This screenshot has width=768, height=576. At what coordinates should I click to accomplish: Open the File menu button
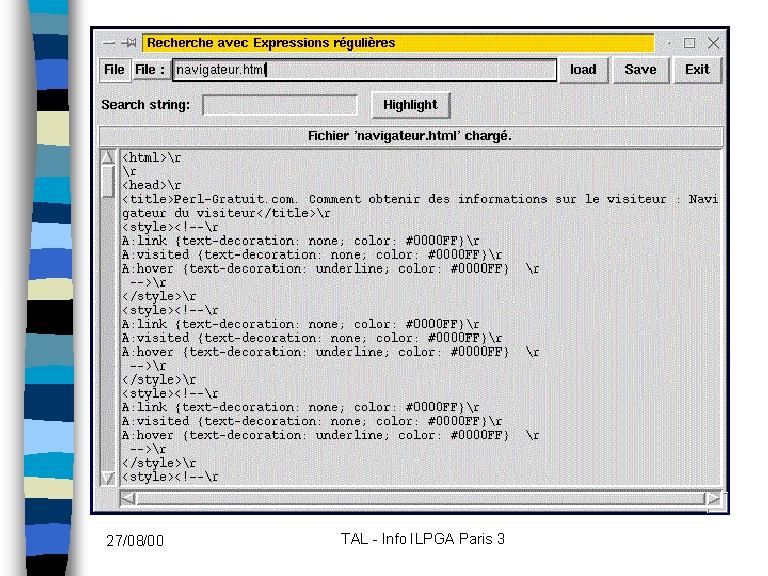(x=114, y=70)
